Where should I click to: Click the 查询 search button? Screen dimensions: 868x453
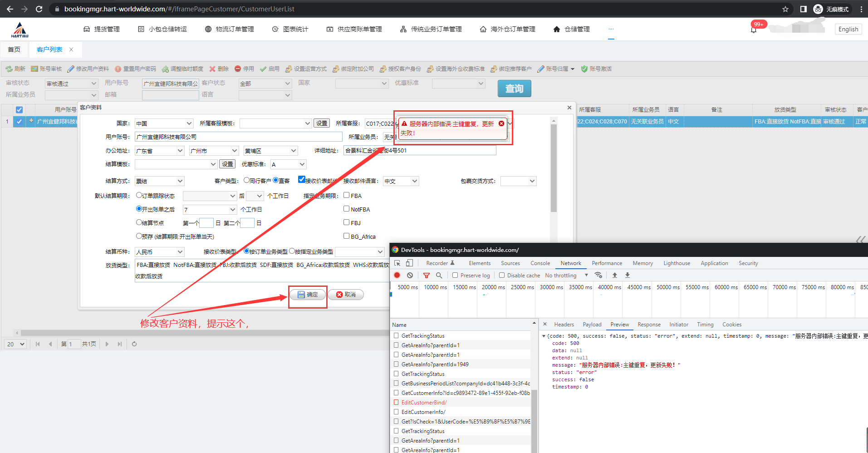pyautogui.click(x=514, y=89)
